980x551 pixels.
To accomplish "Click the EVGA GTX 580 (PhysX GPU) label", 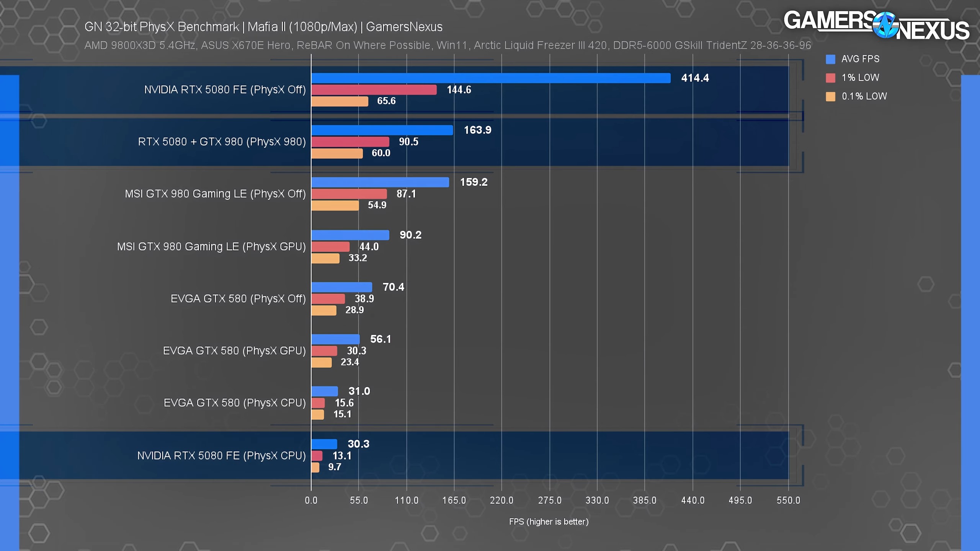I will coord(234,350).
